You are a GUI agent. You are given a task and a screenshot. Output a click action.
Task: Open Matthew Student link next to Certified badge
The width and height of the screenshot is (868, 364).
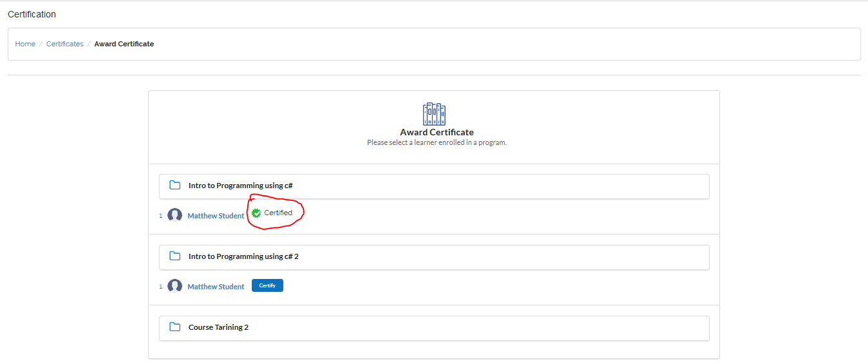[x=216, y=216]
